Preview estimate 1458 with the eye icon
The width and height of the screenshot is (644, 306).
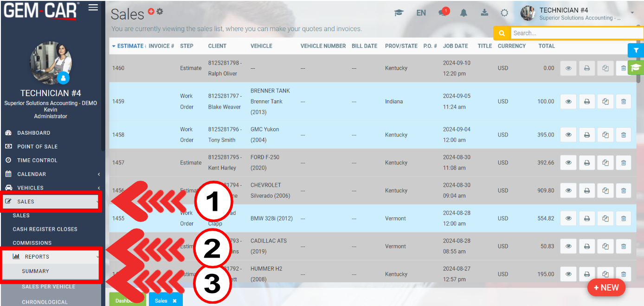point(568,135)
